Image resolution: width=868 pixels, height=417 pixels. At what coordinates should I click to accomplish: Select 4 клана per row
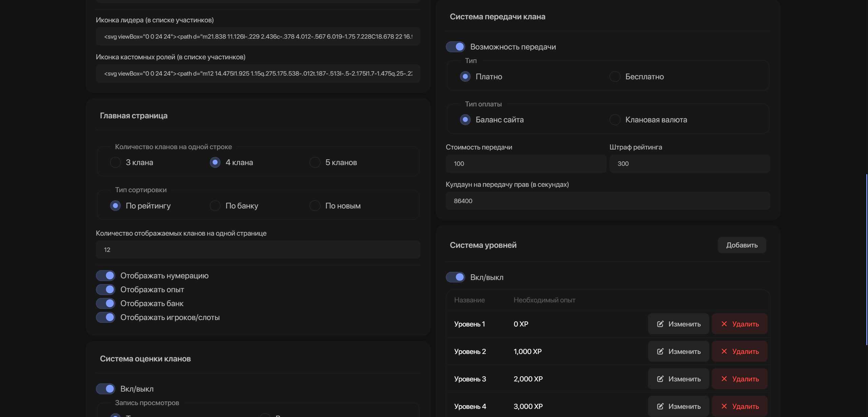pos(215,162)
